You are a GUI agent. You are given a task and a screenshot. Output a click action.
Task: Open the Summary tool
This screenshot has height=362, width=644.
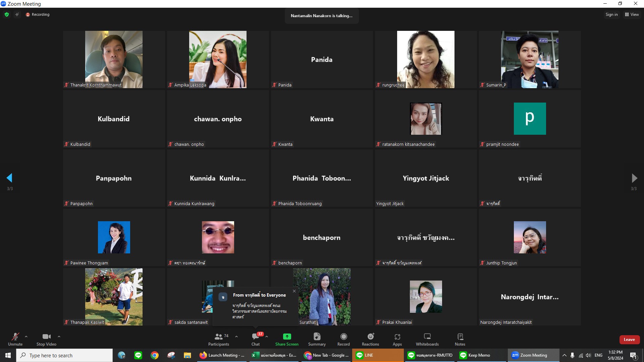[317, 339]
